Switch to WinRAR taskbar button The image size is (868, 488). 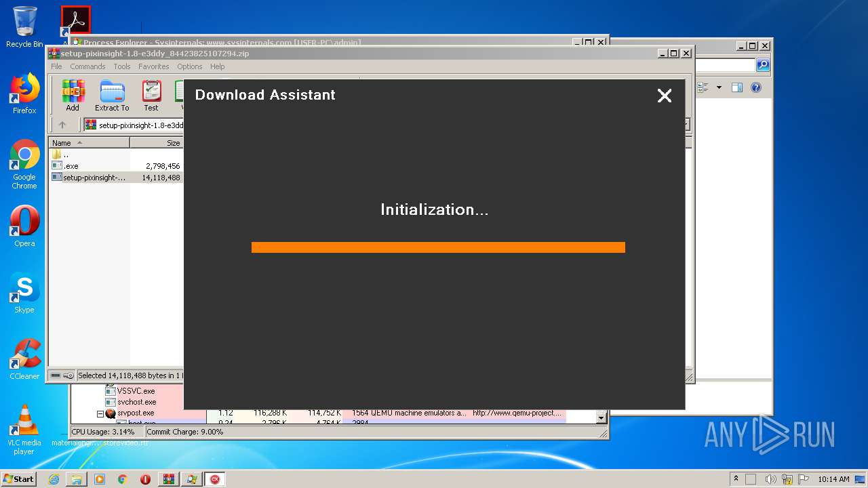coord(169,479)
